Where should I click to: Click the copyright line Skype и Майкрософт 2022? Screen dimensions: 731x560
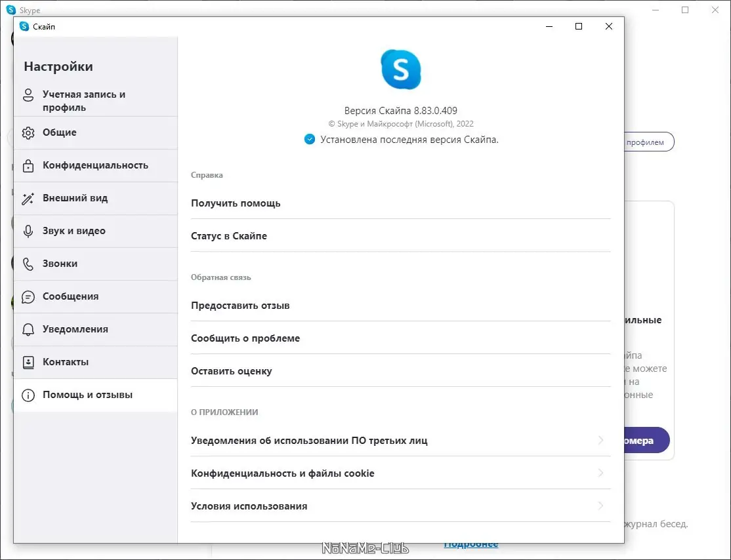(x=400, y=124)
